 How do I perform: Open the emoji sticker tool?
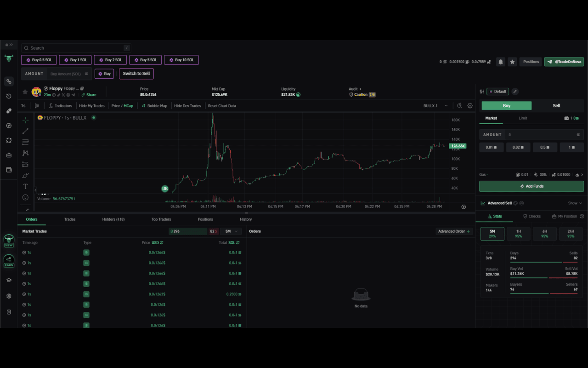coord(25,197)
